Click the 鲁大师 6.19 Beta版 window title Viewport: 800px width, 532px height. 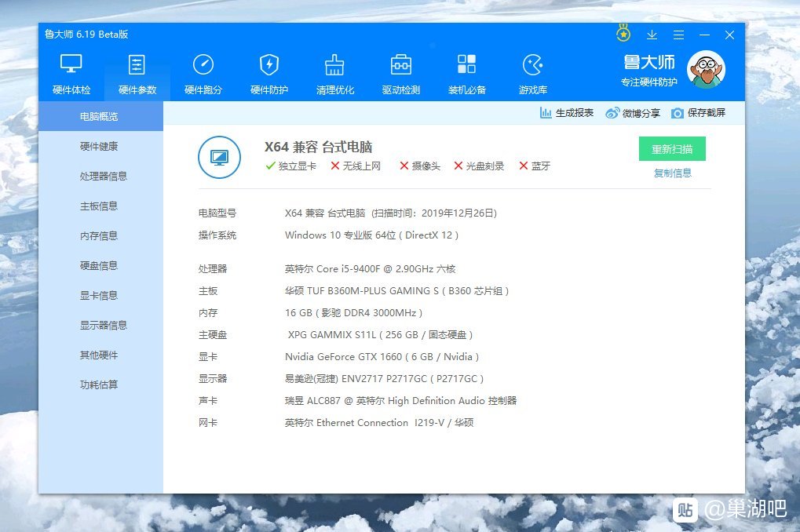[86, 35]
